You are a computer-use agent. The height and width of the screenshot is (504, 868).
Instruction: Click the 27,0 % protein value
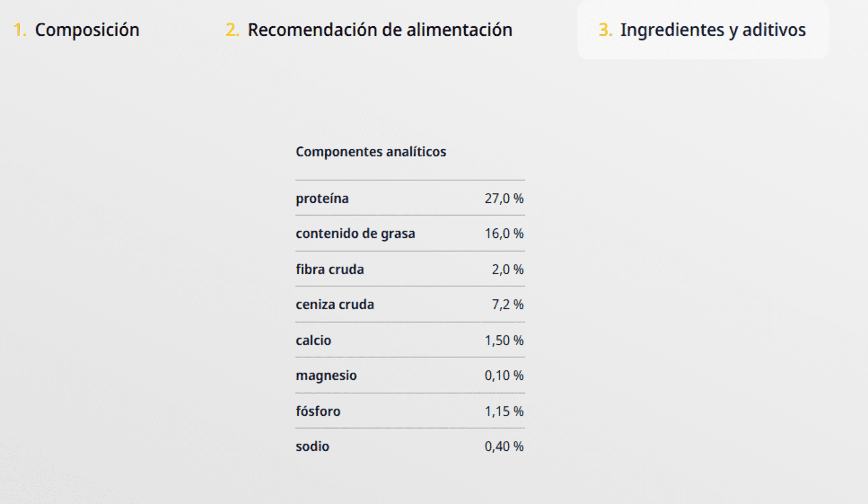(504, 198)
